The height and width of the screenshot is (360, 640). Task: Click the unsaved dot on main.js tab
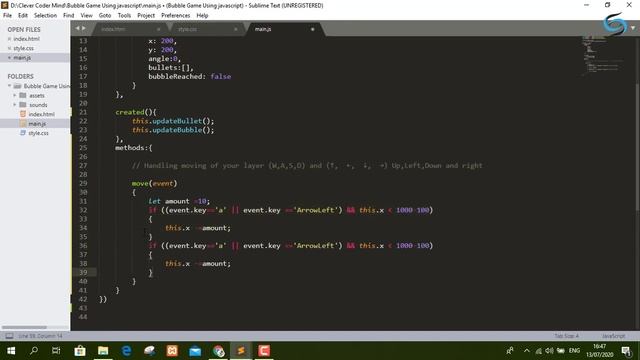click(x=313, y=29)
